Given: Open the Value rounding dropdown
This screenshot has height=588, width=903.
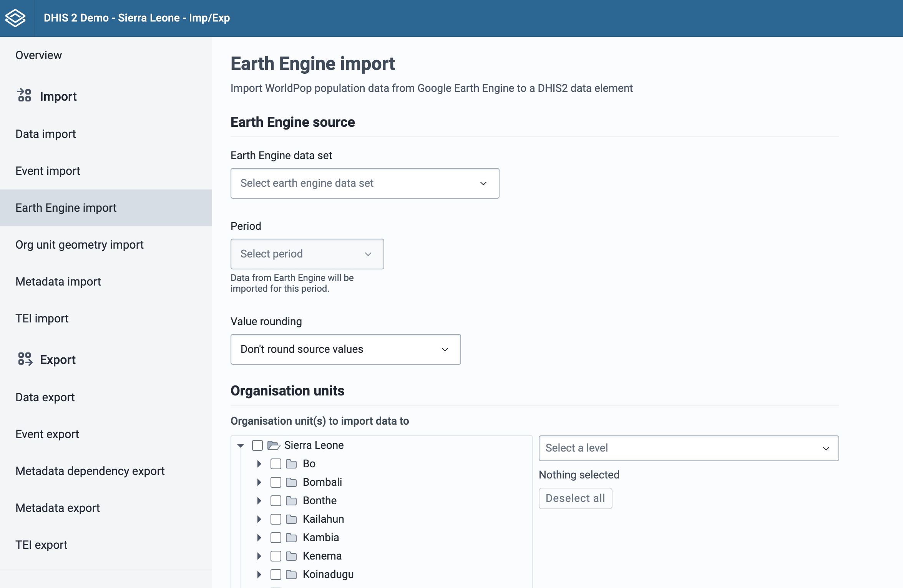Looking at the screenshot, I should tap(345, 349).
